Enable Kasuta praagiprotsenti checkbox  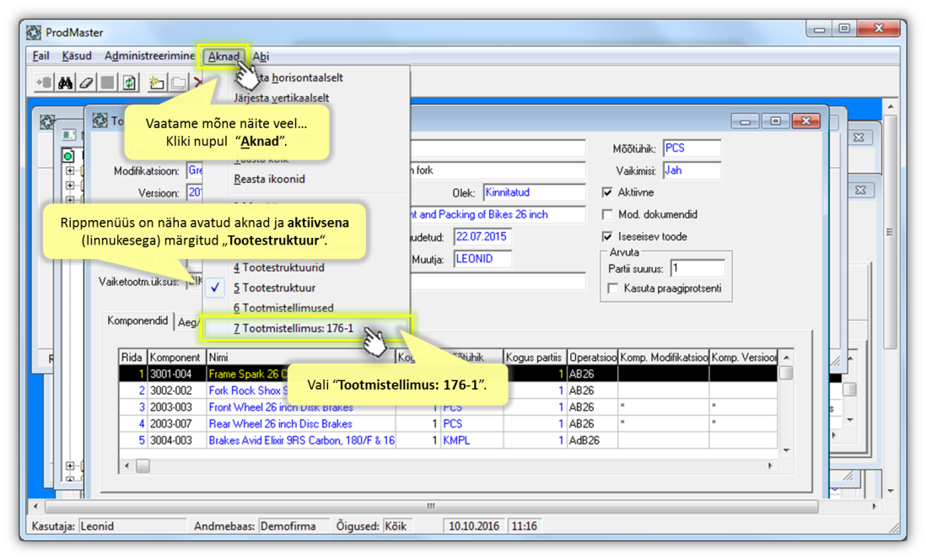(613, 288)
